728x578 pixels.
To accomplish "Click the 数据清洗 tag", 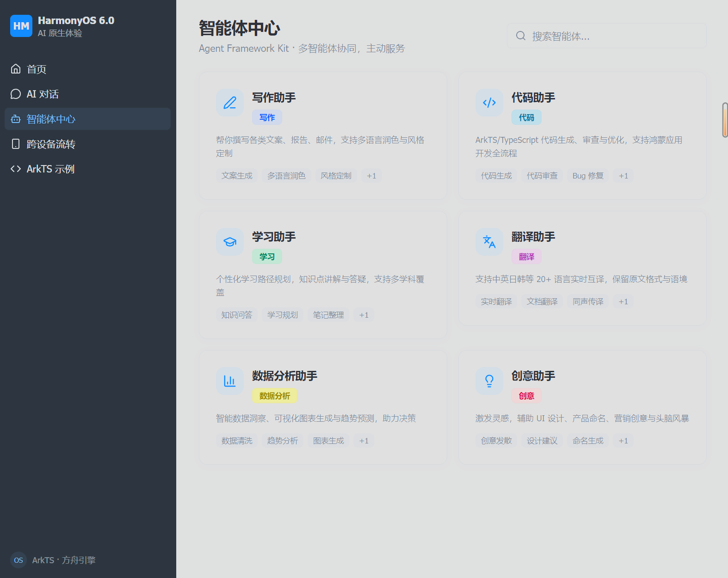I will (237, 441).
